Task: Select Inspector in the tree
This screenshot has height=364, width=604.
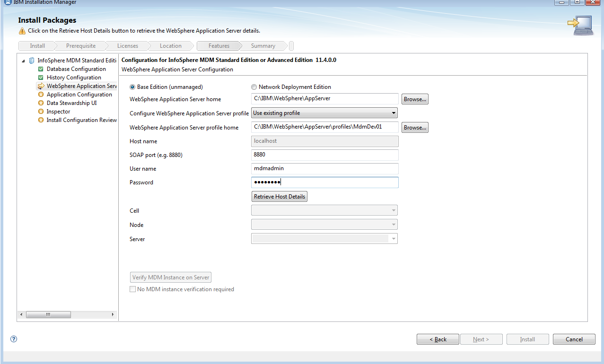Action: point(58,112)
